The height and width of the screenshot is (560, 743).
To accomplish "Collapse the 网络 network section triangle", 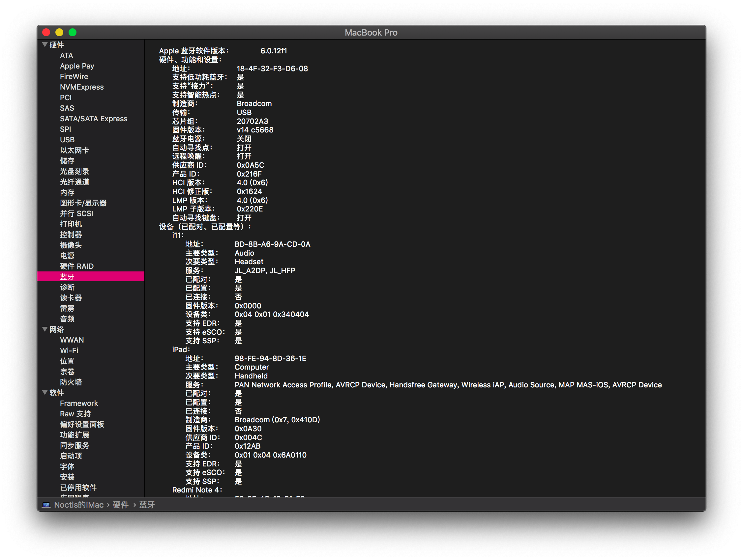I will (x=45, y=329).
